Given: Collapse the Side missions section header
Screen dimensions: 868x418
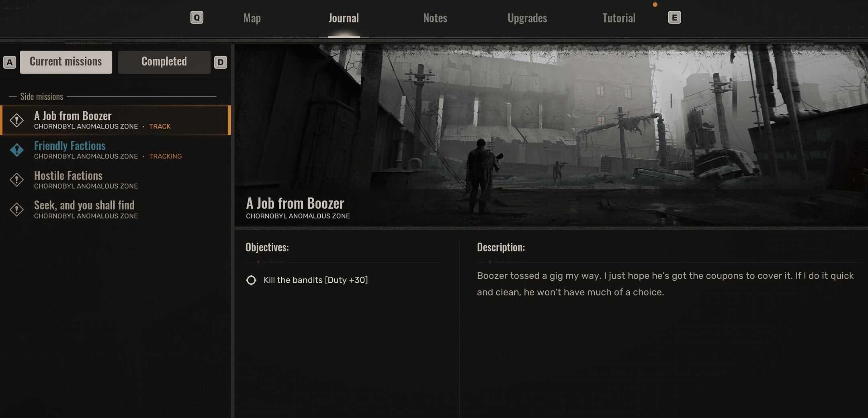Looking at the screenshot, I should click(42, 97).
